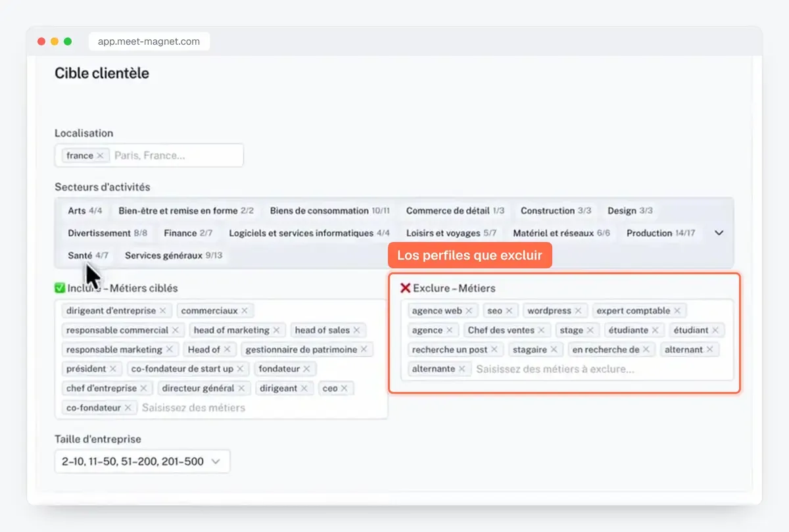Screen dimensions: 789x532
Task: Remove 'en recherche de' excluded tag
Action: pyautogui.click(x=646, y=350)
